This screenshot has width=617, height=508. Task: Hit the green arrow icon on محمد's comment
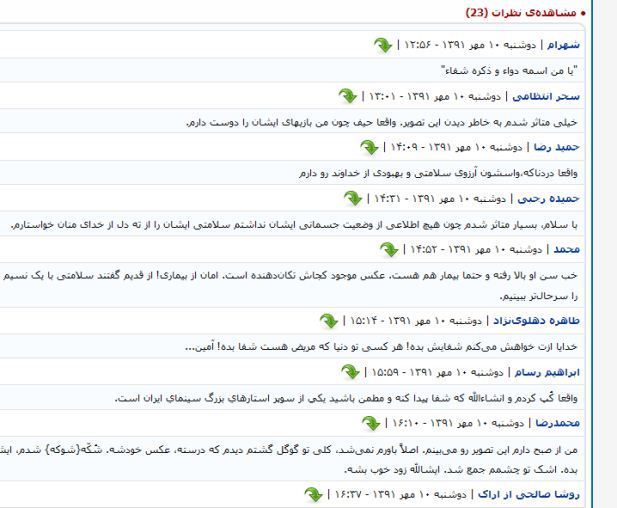click(390, 248)
